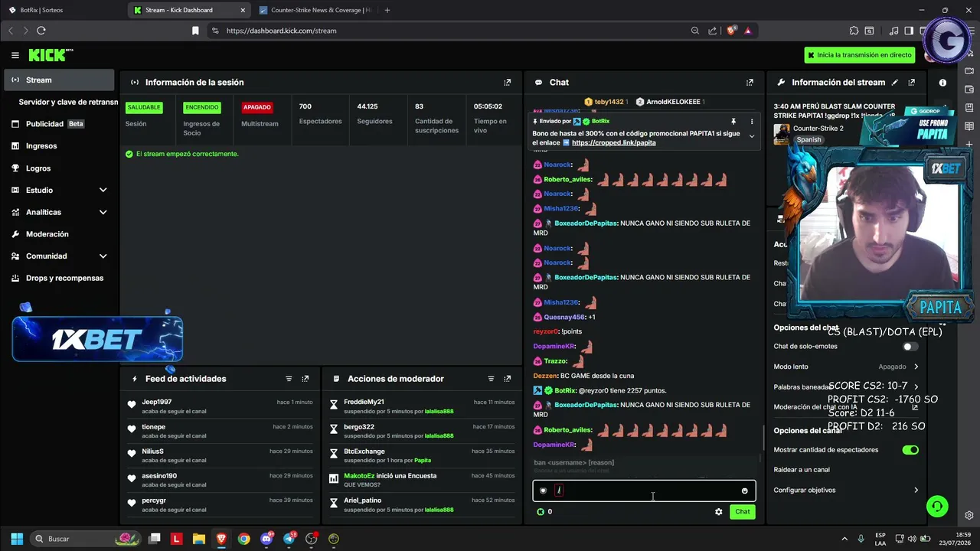Open the Discord taskbar icon

point(266,539)
